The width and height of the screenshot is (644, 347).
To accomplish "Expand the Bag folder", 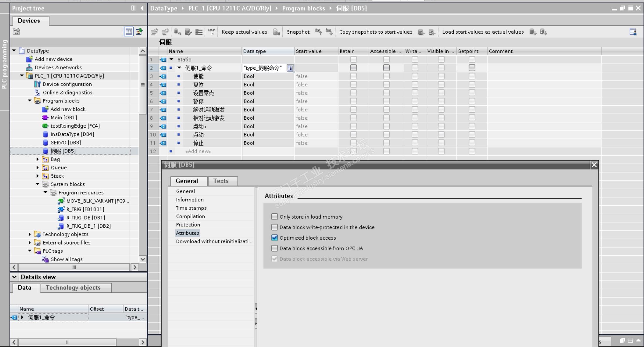I will point(37,159).
